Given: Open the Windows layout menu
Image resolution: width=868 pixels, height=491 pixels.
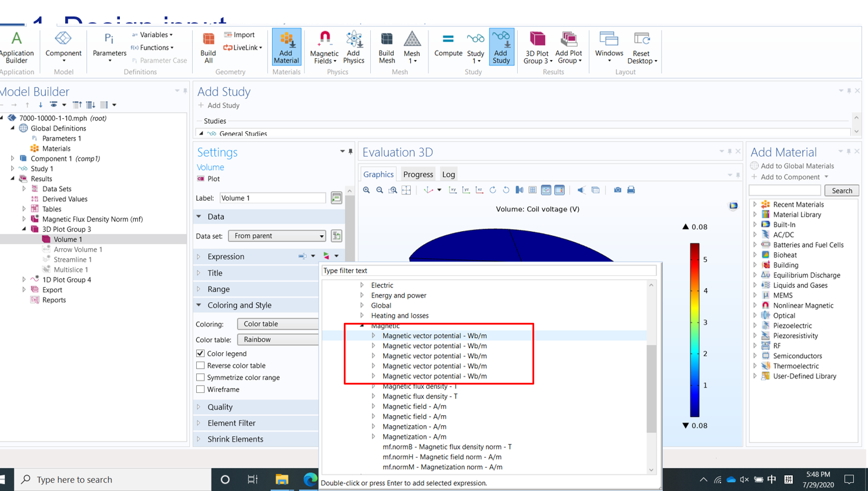Looking at the screenshot, I should pos(609,47).
